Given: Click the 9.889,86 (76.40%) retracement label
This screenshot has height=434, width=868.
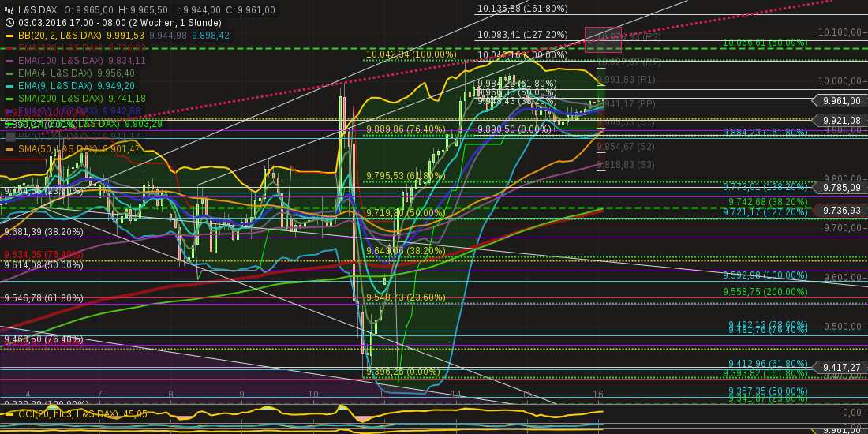Looking at the screenshot, I should [x=406, y=129].
